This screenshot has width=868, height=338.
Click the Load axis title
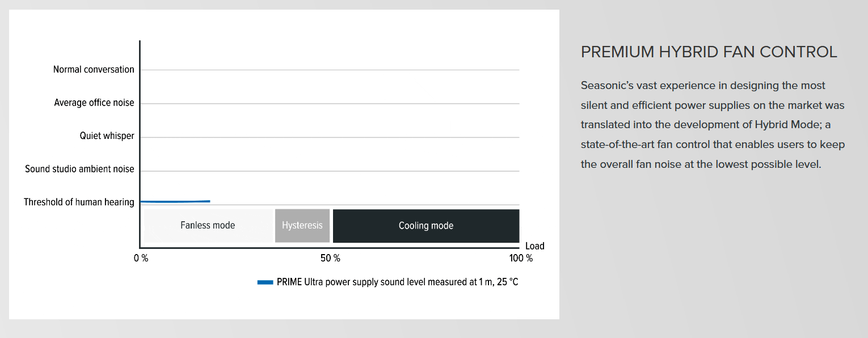[534, 246]
